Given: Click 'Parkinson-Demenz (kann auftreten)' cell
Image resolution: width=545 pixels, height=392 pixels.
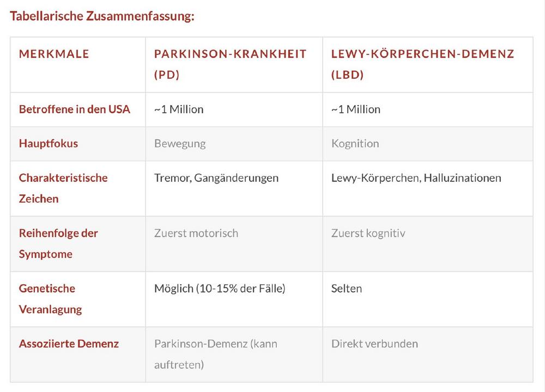Looking at the screenshot, I should tap(215, 354).
